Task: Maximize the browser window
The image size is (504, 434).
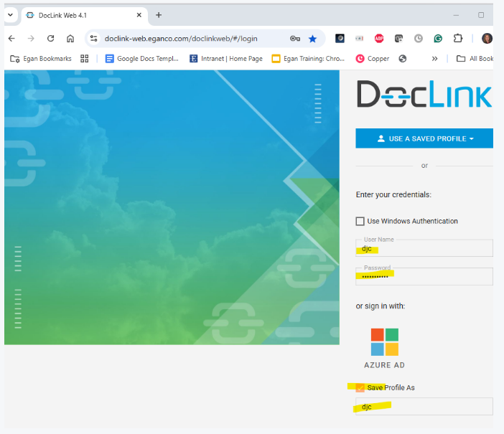Action: pyautogui.click(x=481, y=15)
